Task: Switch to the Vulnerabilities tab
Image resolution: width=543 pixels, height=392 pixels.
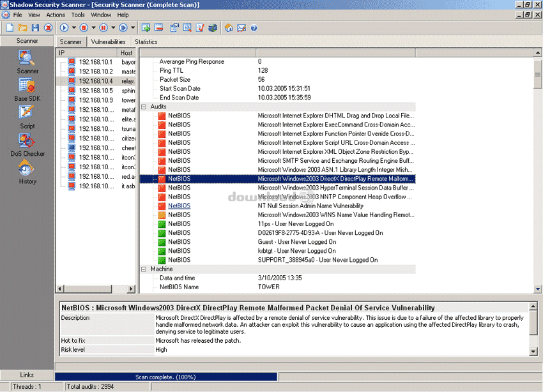Action: [108, 42]
